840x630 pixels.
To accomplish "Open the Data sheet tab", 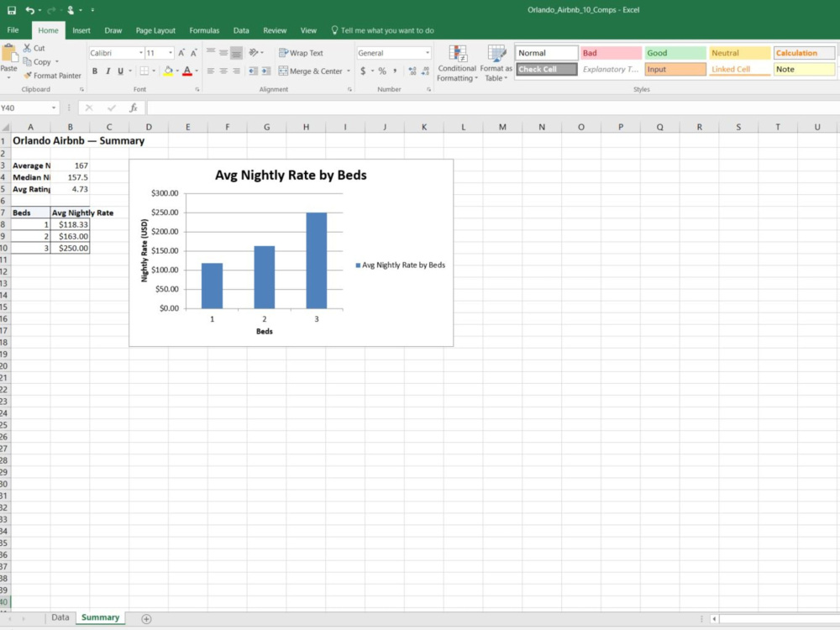I will (x=60, y=617).
